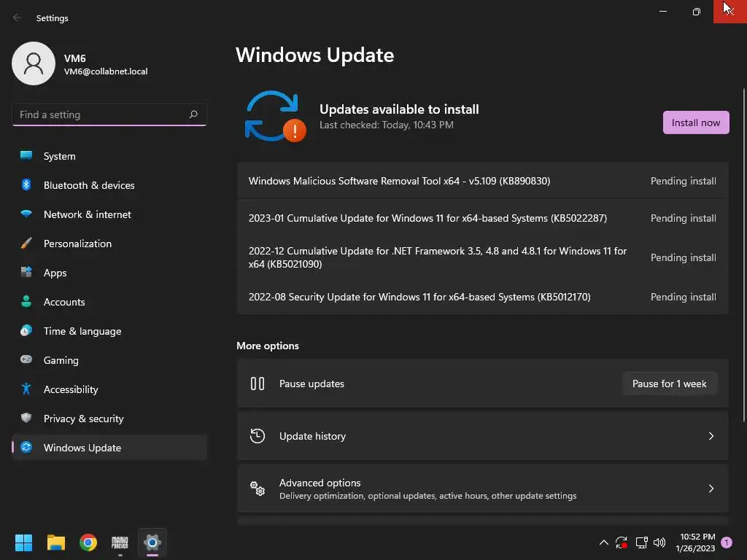This screenshot has width=747, height=560.
Task: Click the vertical scrollbar of the update page
Action: coord(743,254)
